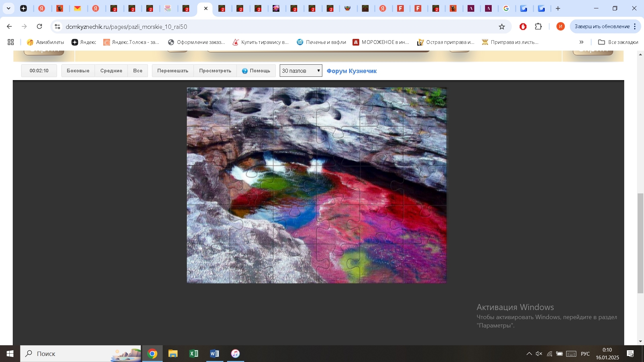Click the puzzle timer 00:02:10
This screenshot has width=644, height=362.
[39, 71]
